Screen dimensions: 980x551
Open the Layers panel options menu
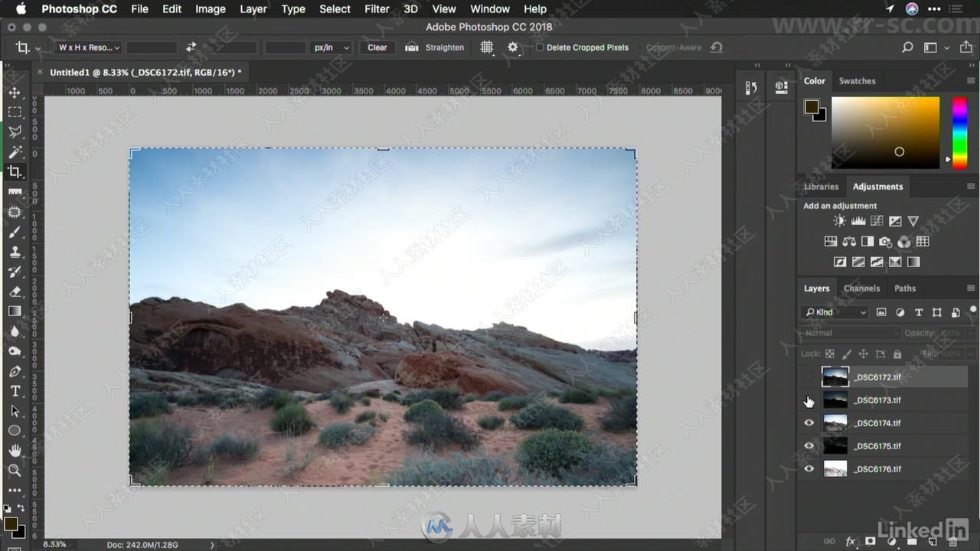coord(971,289)
